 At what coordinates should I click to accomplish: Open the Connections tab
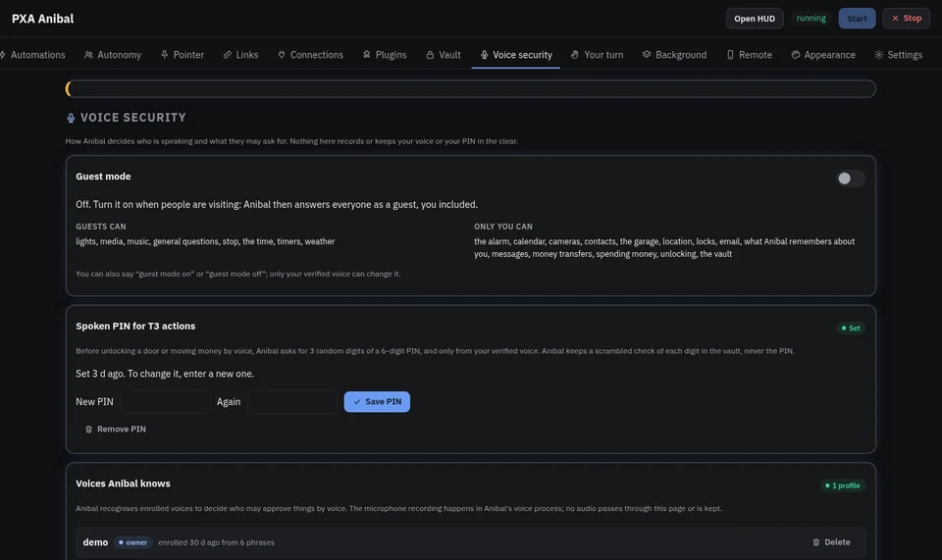click(311, 55)
